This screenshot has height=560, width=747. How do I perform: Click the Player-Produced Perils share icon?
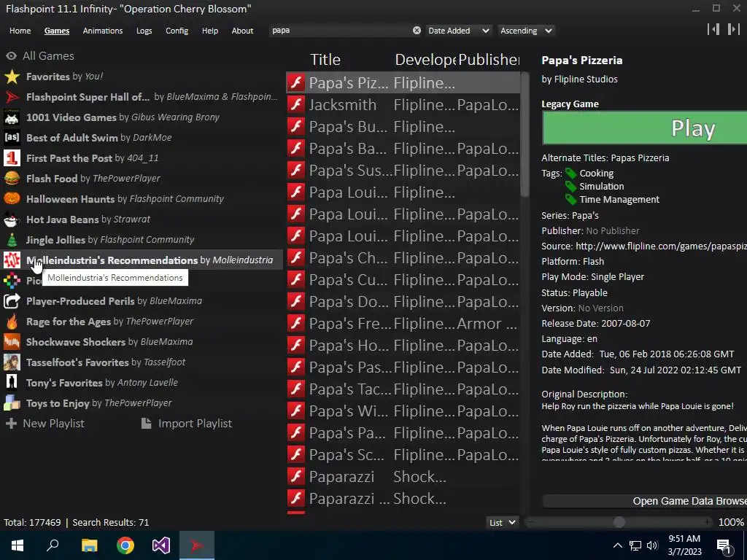(12, 301)
